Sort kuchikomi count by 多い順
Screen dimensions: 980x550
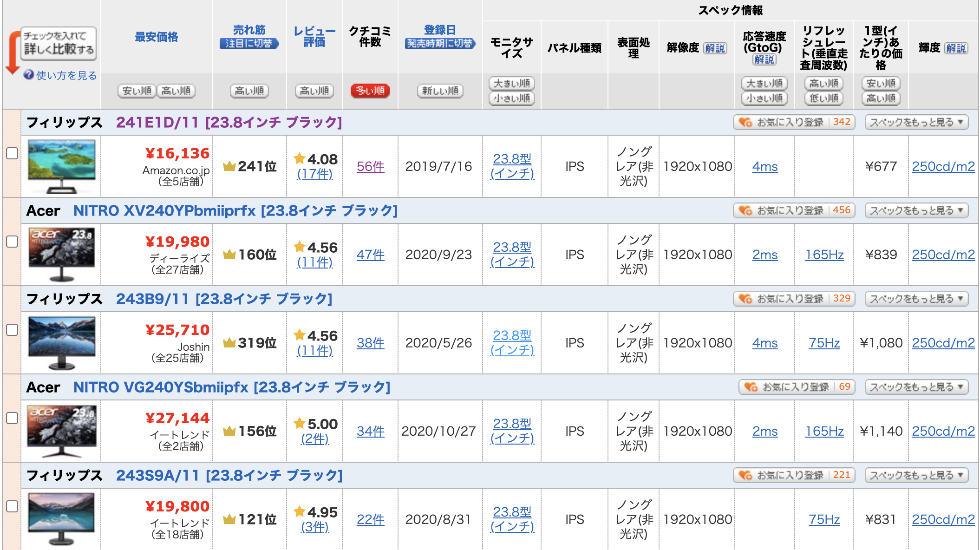tap(370, 91)
